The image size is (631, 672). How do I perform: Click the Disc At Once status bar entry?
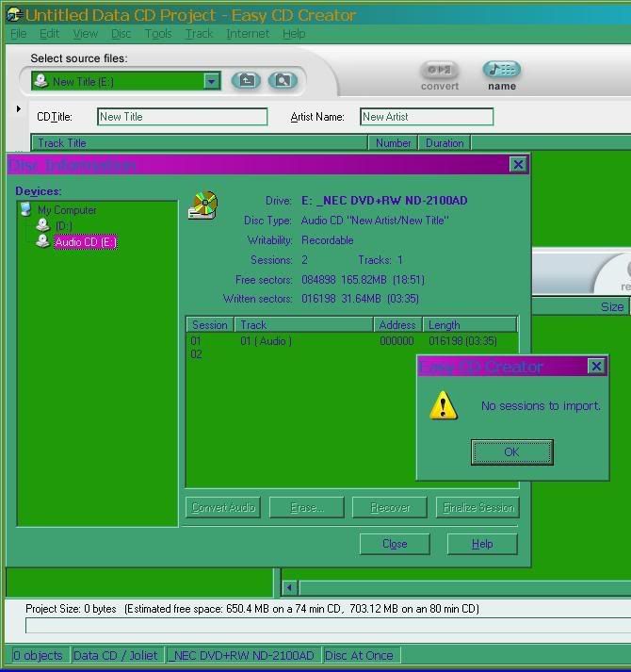[x=361, y=655]
